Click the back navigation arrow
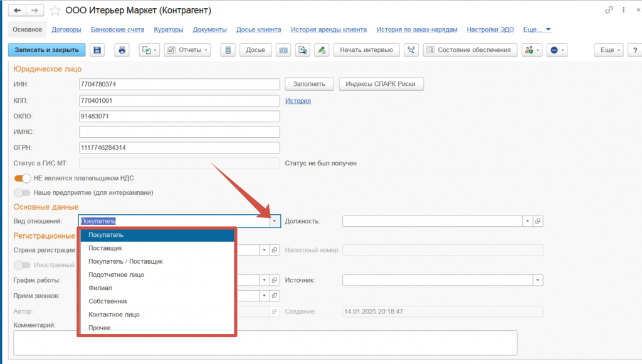Screen dimensions: 642x364 tap(18, 11)
